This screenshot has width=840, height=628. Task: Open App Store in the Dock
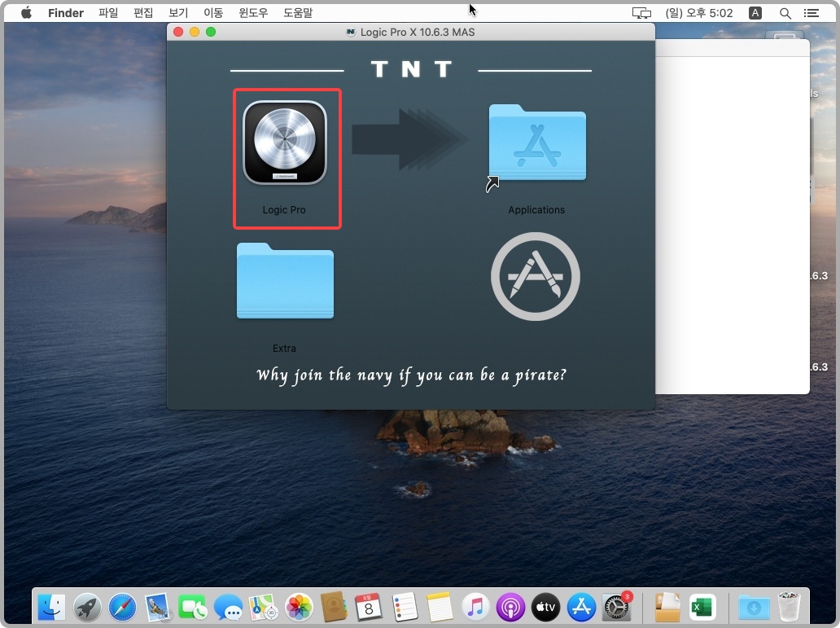pos(580,608)
